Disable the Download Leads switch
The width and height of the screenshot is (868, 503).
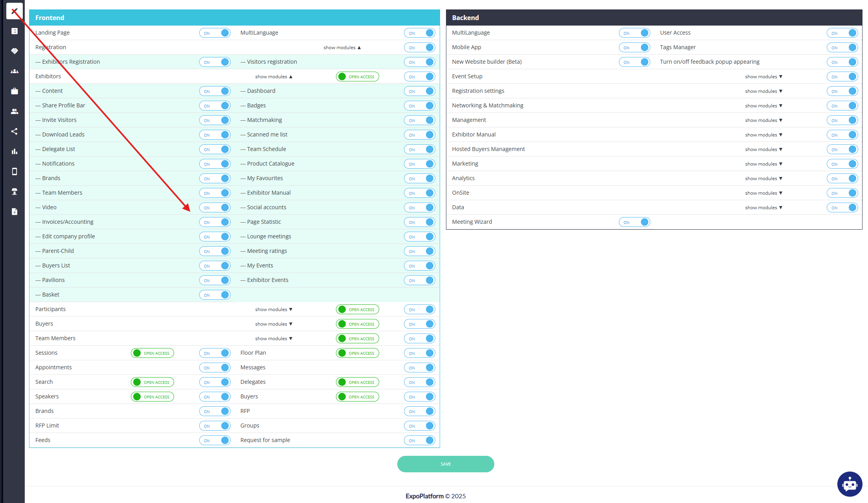(215, 135)
